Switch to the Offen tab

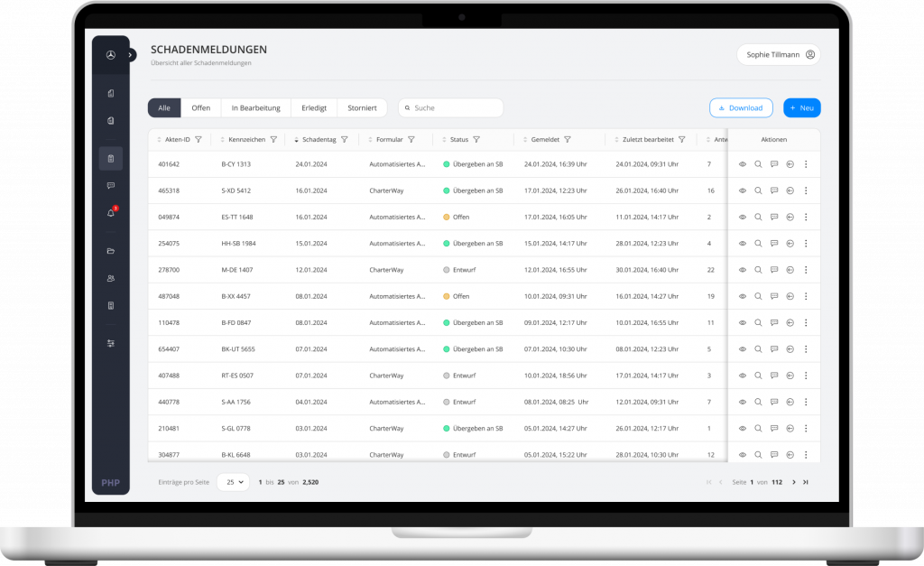pos(201,108)
